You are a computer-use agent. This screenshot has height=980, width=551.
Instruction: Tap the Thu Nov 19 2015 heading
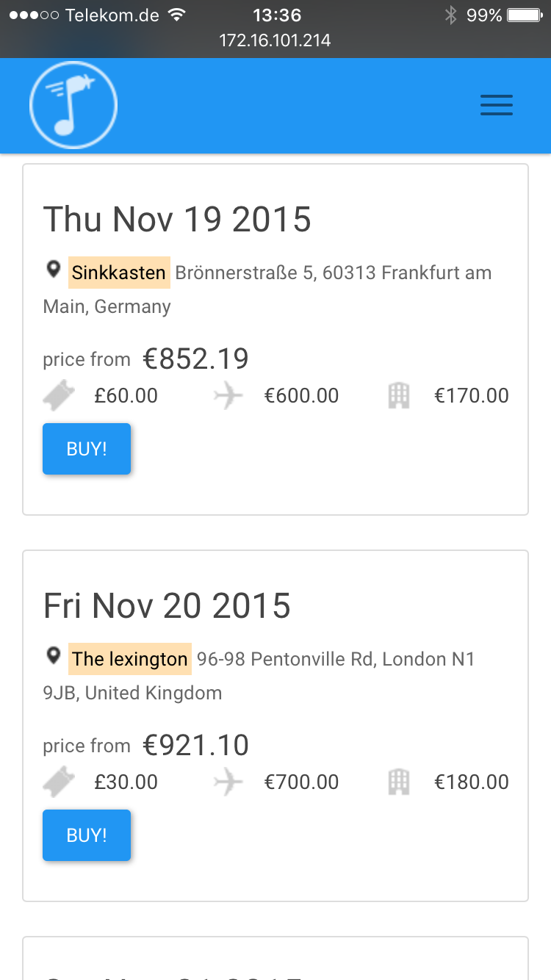pyautogui.click(x=177, y=219)
